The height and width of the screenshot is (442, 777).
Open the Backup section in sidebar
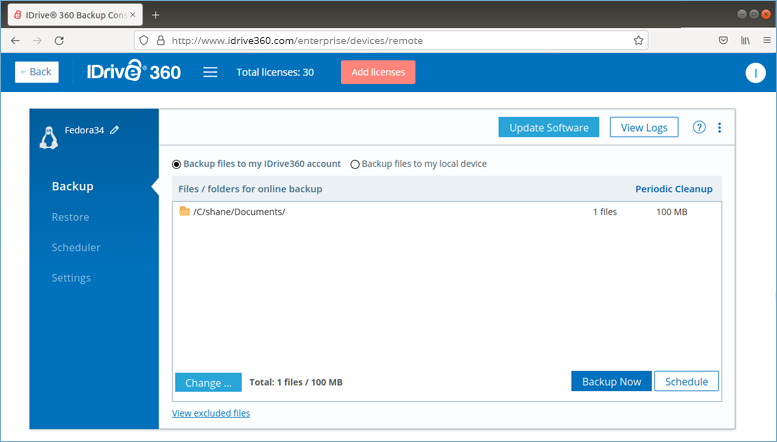(73, 186)
